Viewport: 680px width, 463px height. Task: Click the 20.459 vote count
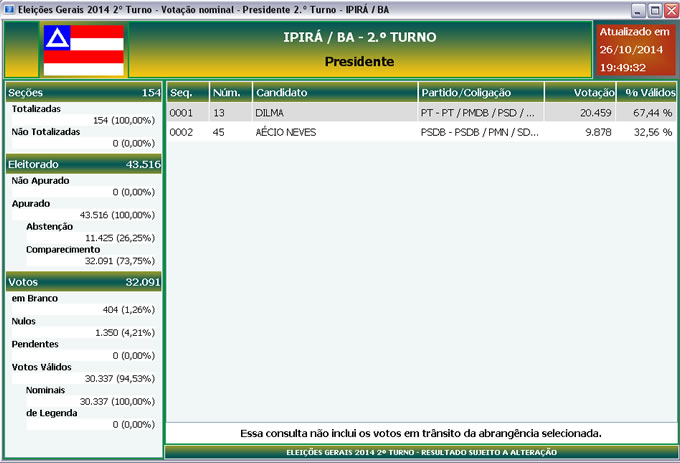[595, 113]
